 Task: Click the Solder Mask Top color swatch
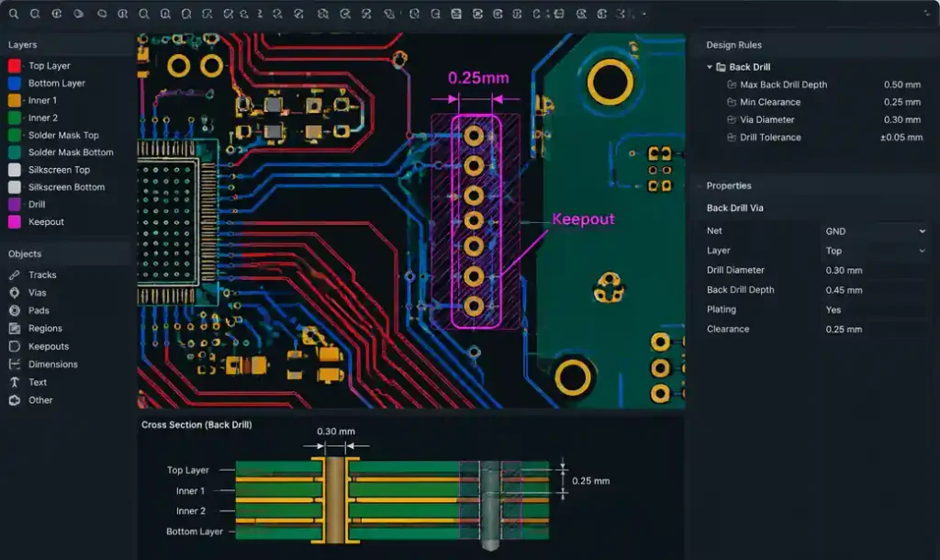(x=15, y=136)
